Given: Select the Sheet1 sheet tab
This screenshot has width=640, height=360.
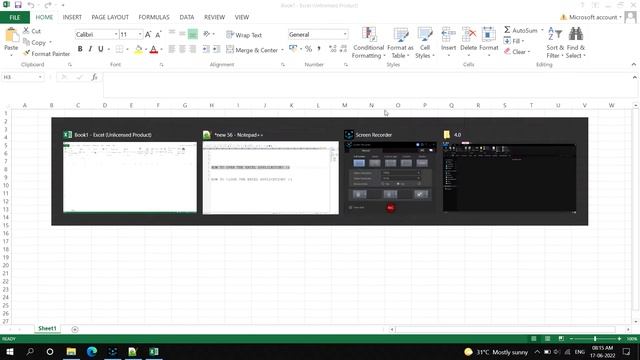Looking at the screenshot, I should [x=47, y=329].
